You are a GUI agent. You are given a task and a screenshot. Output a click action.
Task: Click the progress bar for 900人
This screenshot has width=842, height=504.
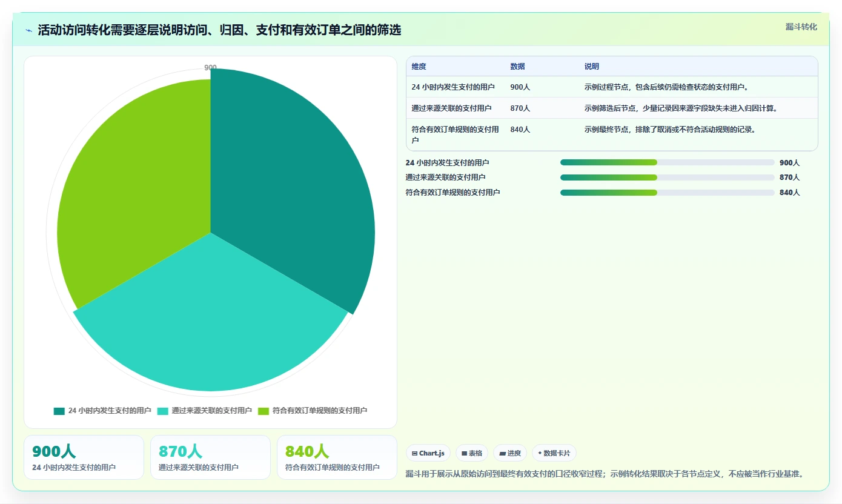(x=668, y=162)
